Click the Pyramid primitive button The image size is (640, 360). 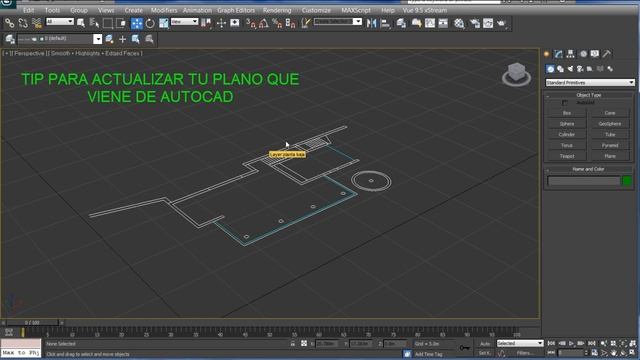[x=610, y=145]
